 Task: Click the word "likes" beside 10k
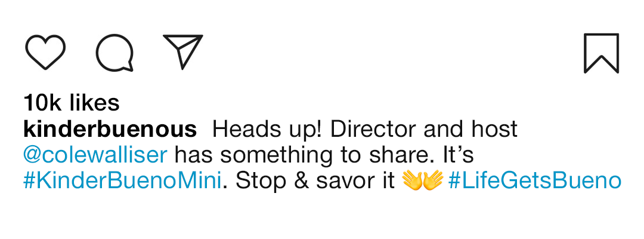coord(94,103)
